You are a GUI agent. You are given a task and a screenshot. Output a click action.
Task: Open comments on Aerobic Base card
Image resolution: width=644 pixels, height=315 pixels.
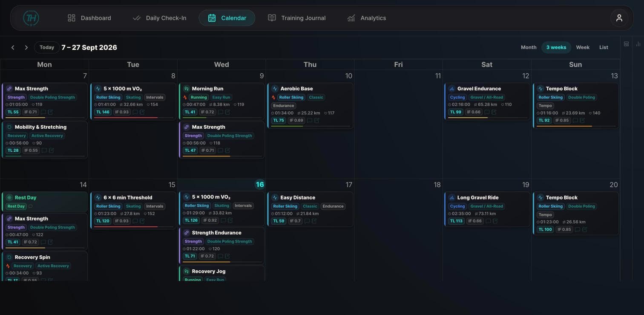click(309, 121)
